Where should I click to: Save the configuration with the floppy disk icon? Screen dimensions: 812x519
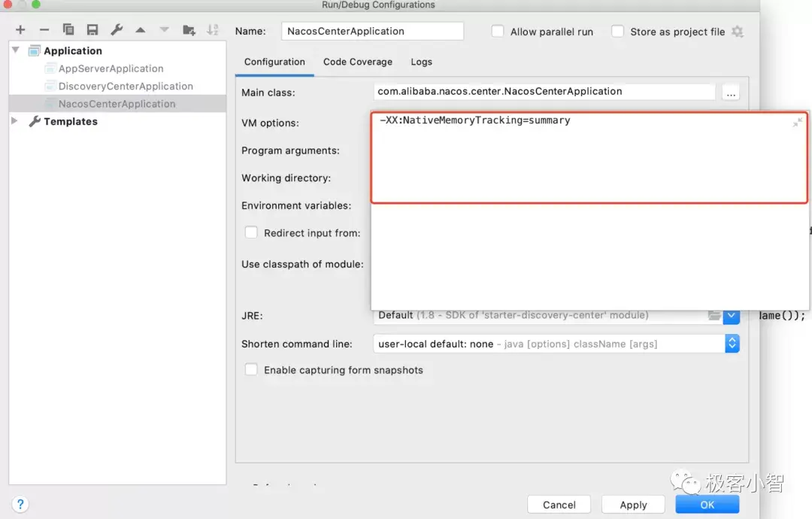click(92, 29)
